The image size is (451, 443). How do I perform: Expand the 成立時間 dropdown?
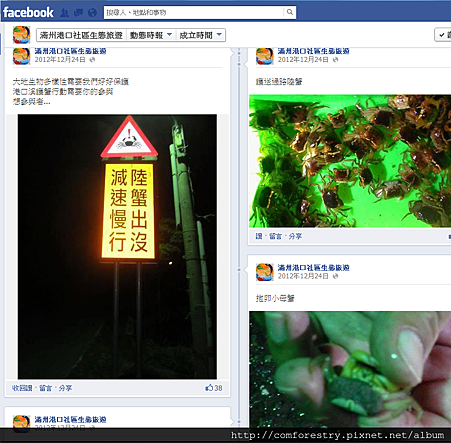201,35
